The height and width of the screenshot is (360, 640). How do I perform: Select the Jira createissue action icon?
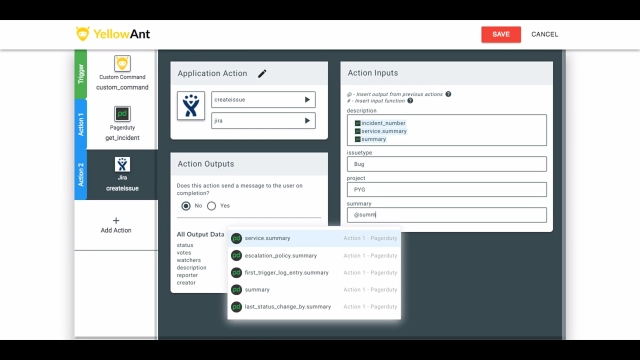[x=122, y=164]
